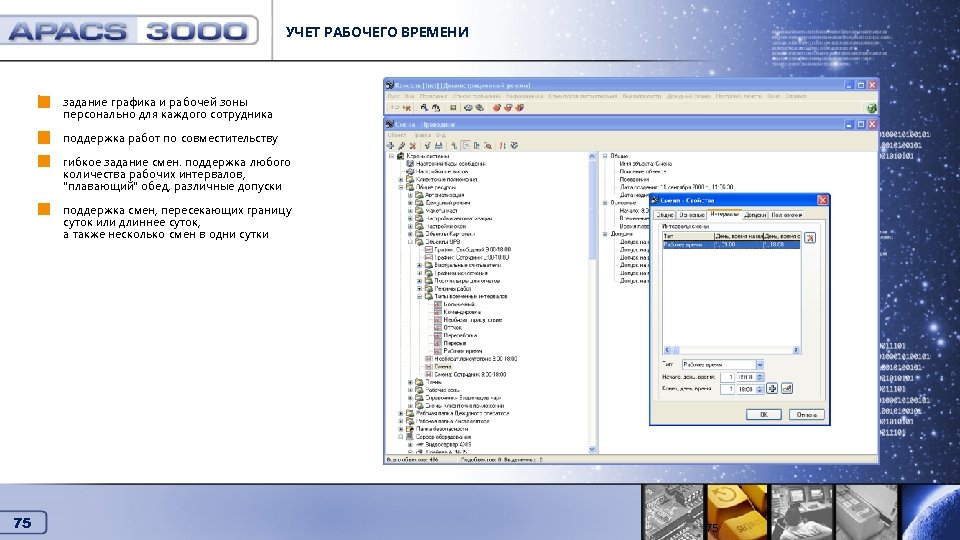
Task: Expand the Рабочие зоны folder node
Action: 410,390
